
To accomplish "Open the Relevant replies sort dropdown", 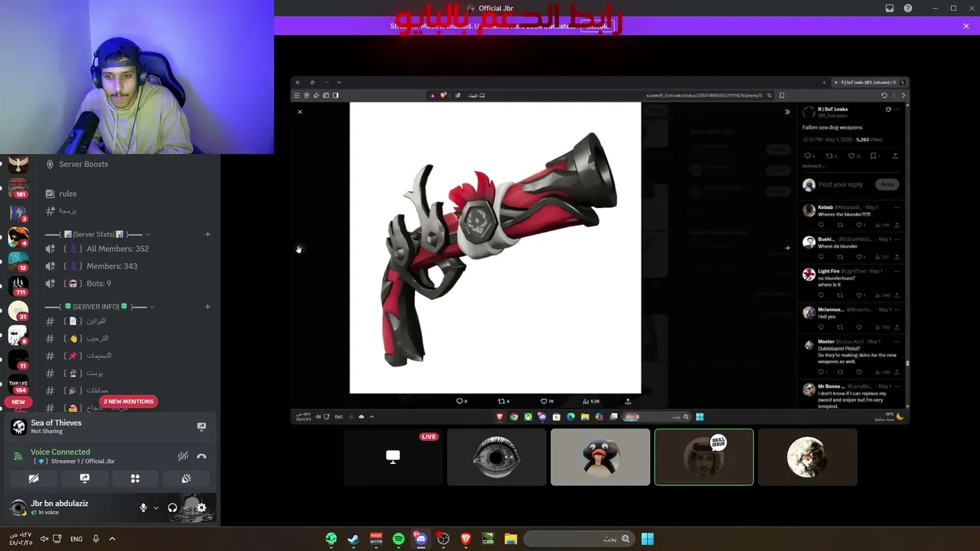I will pyautogui.click(x=813, y=166).
